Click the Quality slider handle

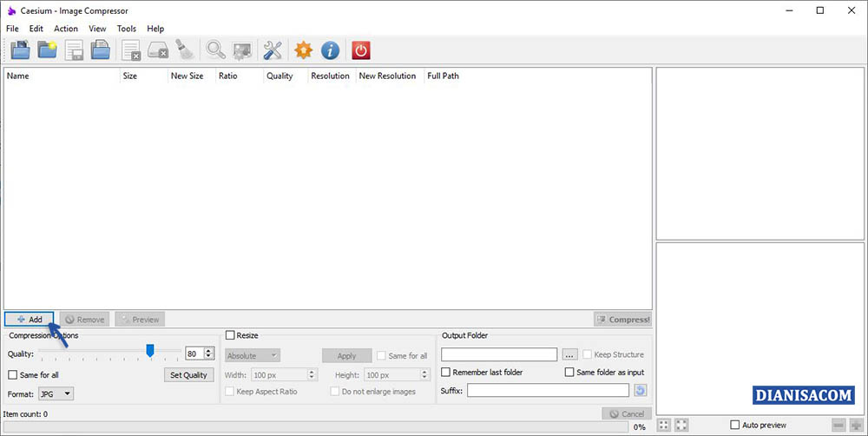coord(150,350)
